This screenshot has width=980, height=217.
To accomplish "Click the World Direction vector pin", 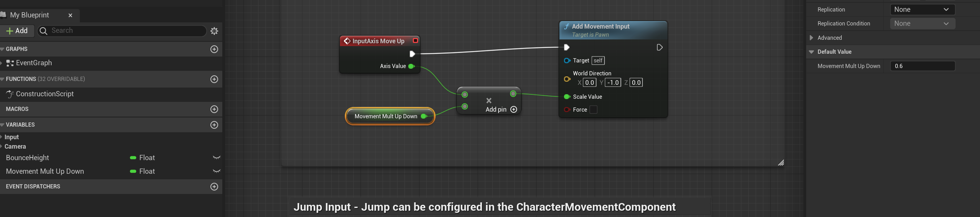I will coord(567,79).
